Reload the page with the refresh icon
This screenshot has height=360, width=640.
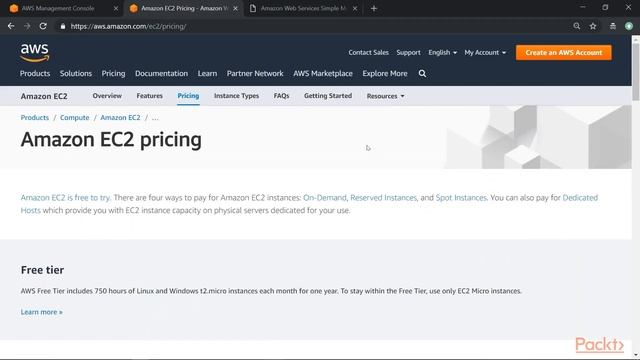tap(43, 26)
